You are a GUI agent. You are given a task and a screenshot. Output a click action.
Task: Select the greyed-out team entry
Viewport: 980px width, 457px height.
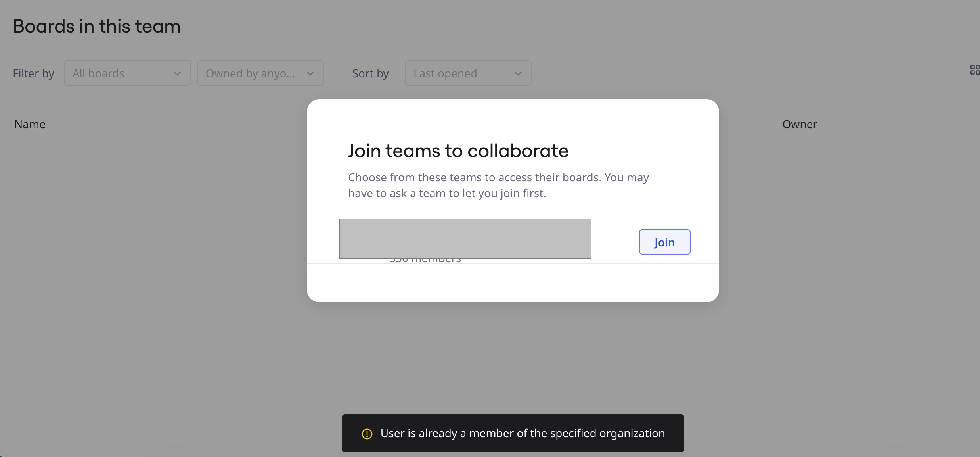(x=465, y=238)
